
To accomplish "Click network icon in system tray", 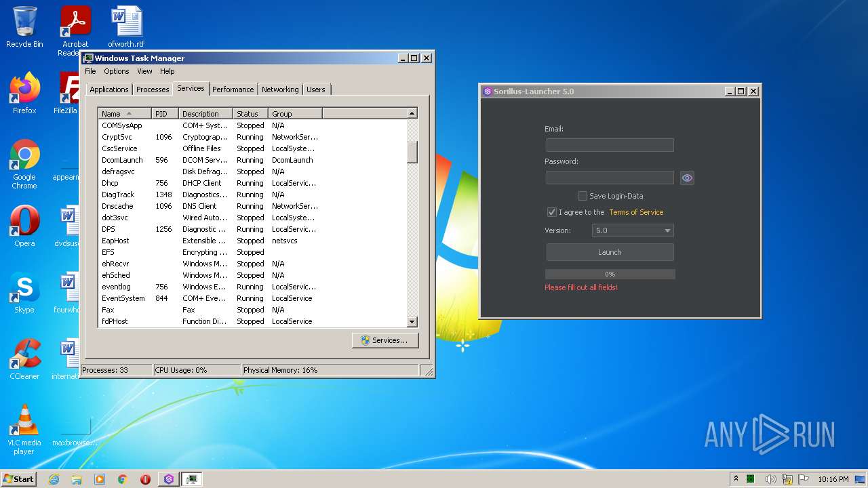I will [787, 479].
